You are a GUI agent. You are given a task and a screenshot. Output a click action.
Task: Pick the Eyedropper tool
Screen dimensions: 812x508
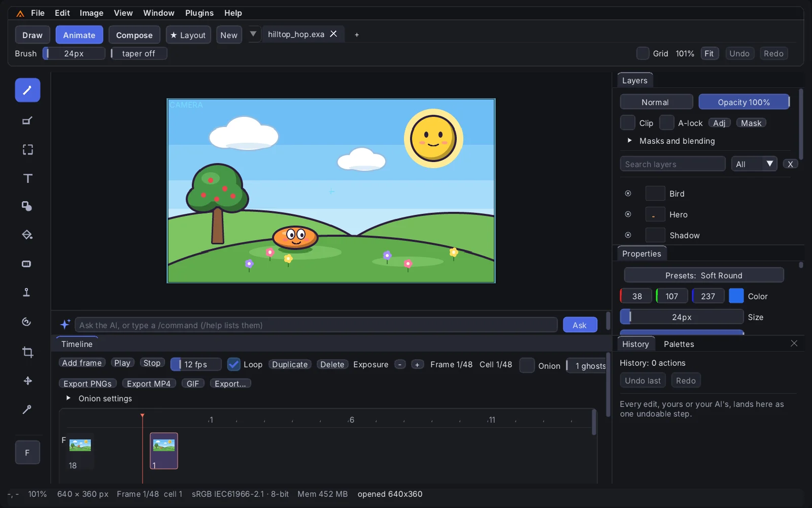coord(27,409)
